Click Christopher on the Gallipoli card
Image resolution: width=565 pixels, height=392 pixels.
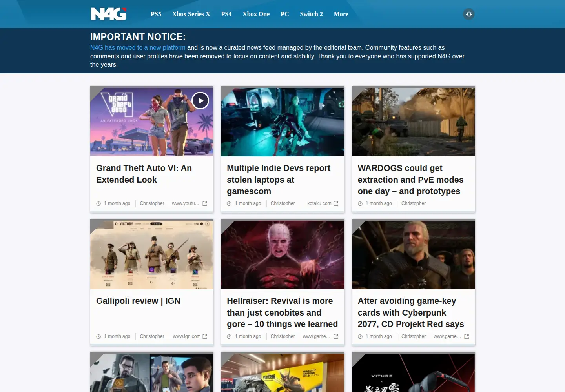coord(152,336)
